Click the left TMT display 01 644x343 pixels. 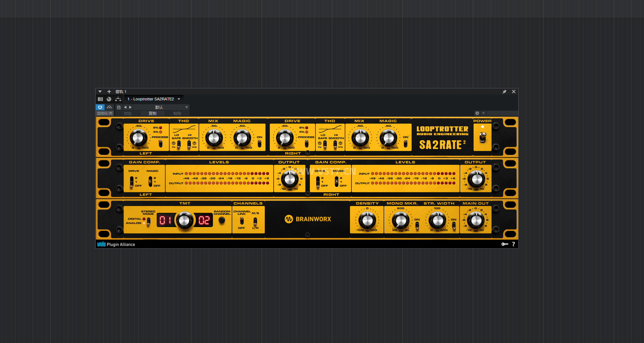[x=165, y=220]
